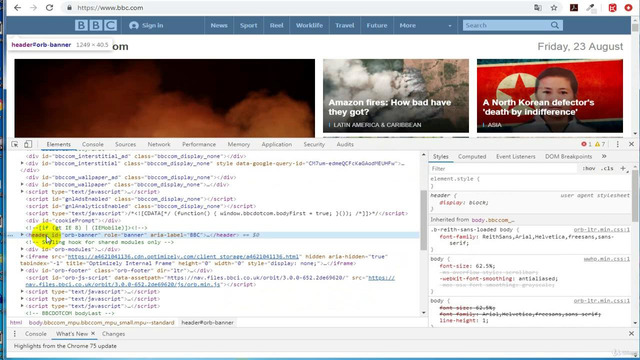Open the Network tab
The width and height of the screenshot is (640, 360).
pos(159,144)
